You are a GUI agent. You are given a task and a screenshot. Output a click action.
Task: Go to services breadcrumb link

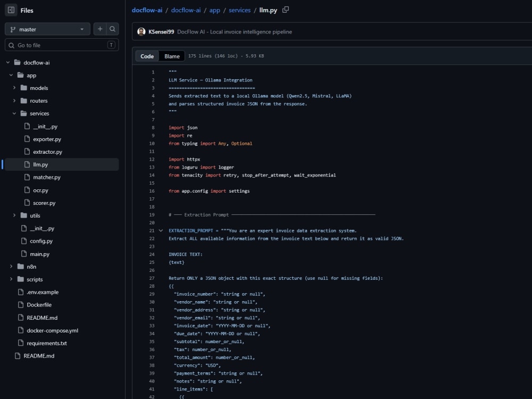tap(239, 10)
